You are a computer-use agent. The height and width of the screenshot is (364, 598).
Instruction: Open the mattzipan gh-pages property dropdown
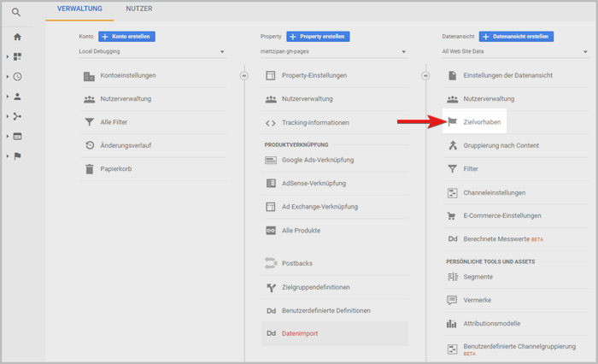[x=334, y=51]
